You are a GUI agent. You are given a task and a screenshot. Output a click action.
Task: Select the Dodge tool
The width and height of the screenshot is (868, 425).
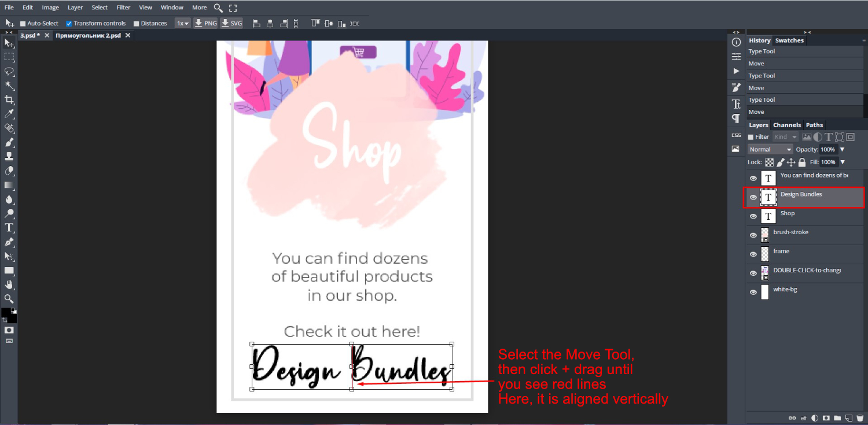9,213
